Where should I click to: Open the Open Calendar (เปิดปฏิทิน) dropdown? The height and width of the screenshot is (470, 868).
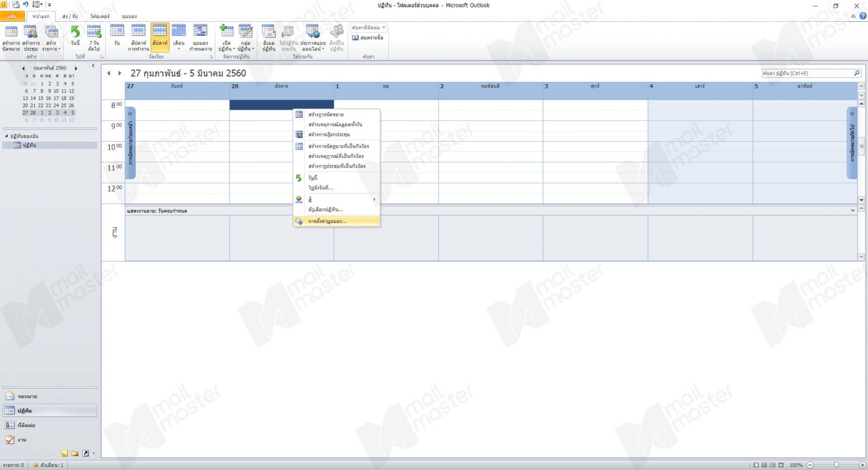(226, 38)
